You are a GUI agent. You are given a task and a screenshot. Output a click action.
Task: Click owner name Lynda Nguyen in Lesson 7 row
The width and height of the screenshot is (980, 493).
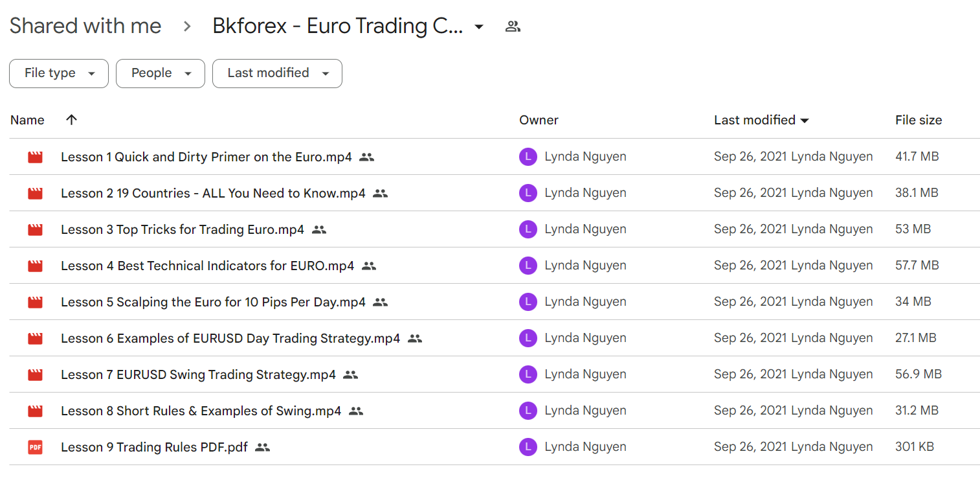pyautogui.click(x=585, y=374)
